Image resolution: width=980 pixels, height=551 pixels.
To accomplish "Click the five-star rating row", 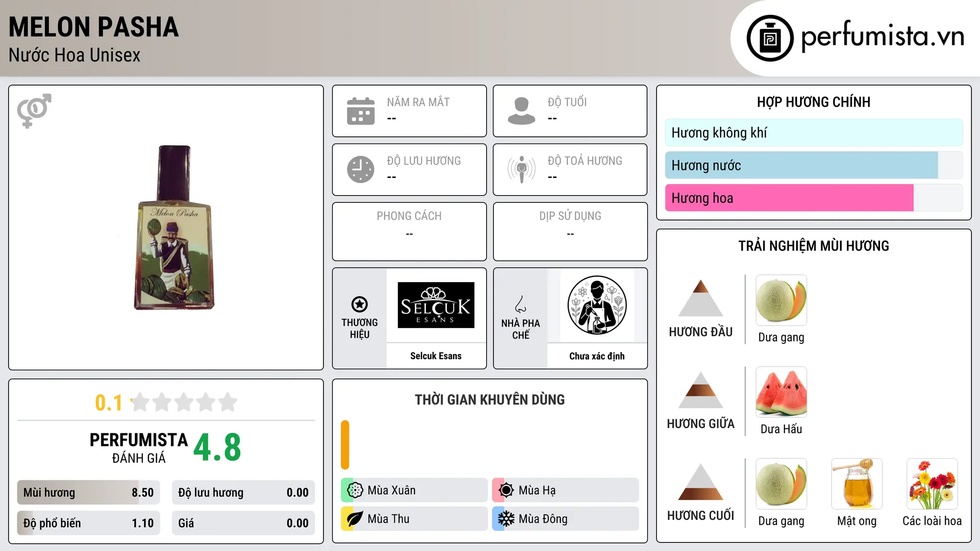I will point(184,402).
